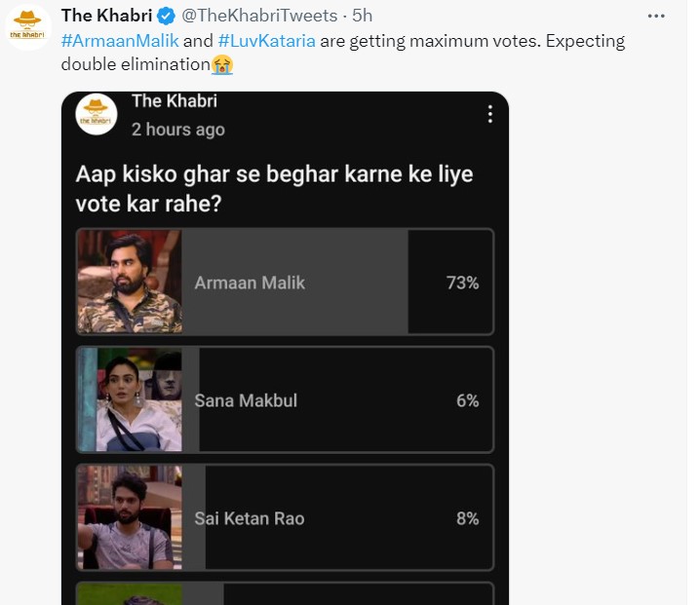Click the blue verified badge
Screen dimensions: 700x605
pos(167,16)
